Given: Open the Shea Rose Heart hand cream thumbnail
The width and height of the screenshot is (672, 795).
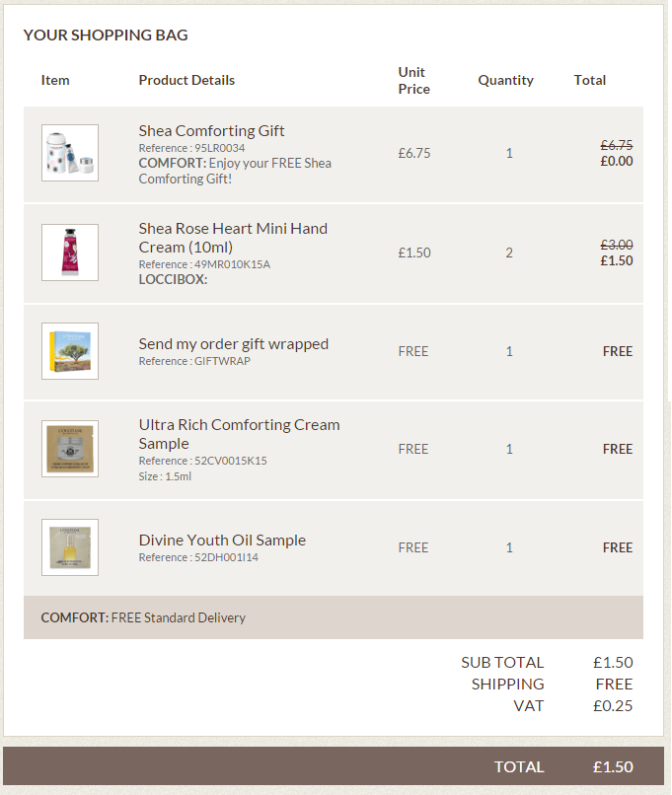Looking at the screenshot, I should click(x=70, y=253).
